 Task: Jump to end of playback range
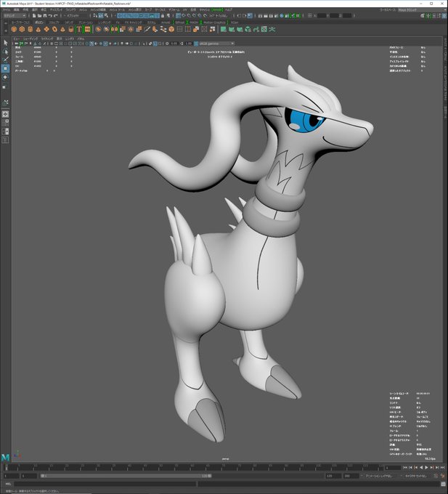[x=442, y=468]
